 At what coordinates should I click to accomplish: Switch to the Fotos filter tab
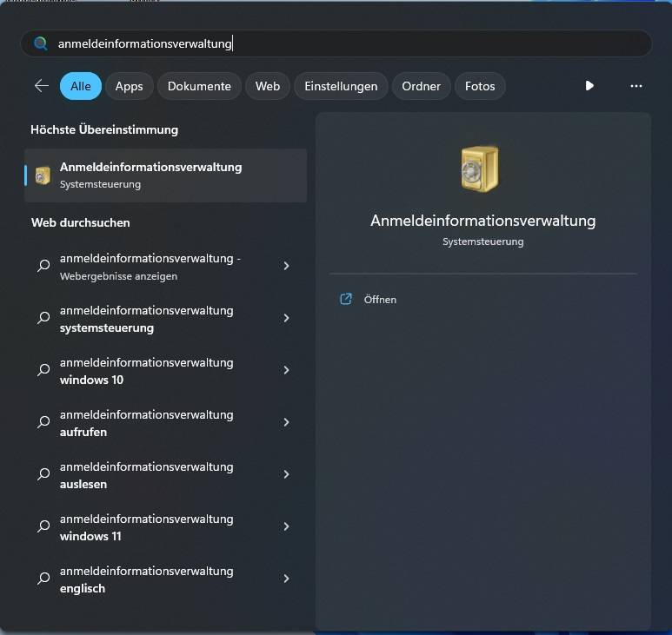480,86
